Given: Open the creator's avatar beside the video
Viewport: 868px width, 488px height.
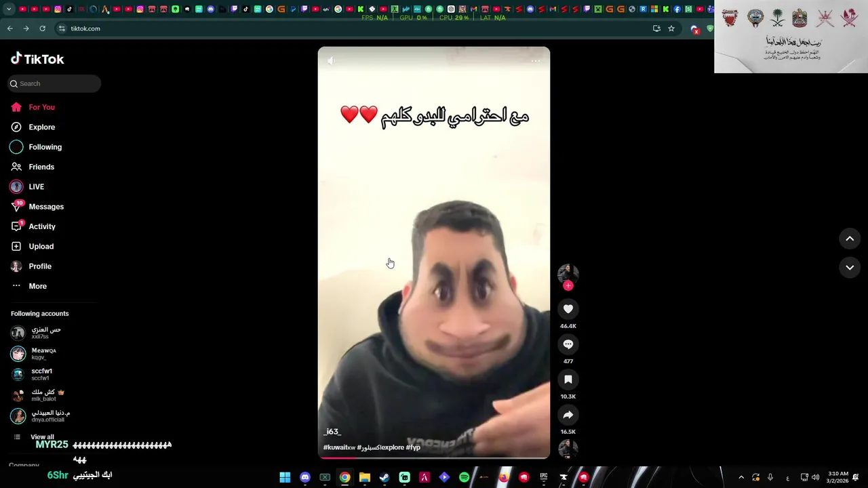Looking at the screenshot, I should click(568, 274).
